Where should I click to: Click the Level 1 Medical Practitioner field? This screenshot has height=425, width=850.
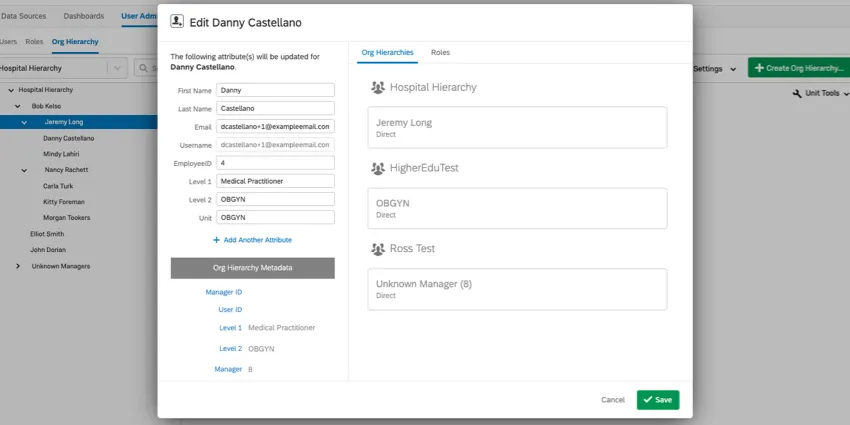point(275,181)
